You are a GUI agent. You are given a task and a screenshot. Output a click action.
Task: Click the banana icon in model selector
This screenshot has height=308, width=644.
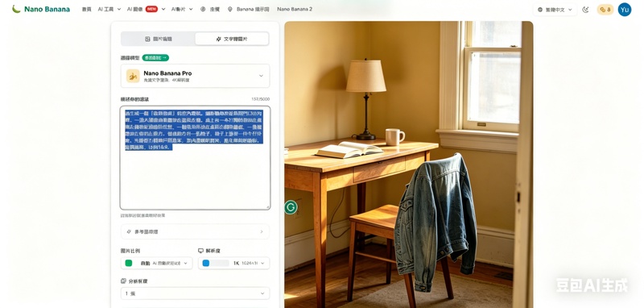(133, 76)
